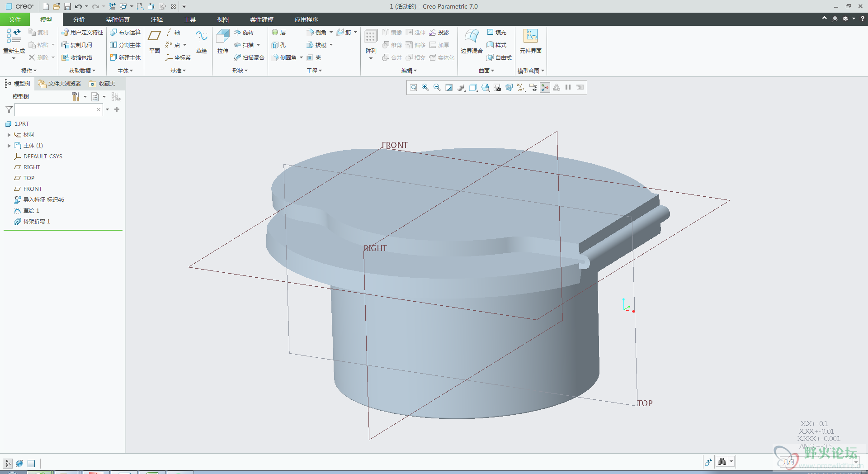Viewport: 868px width, 474px height.
Task: Click the 壳 shell tool
Action: 314,57
